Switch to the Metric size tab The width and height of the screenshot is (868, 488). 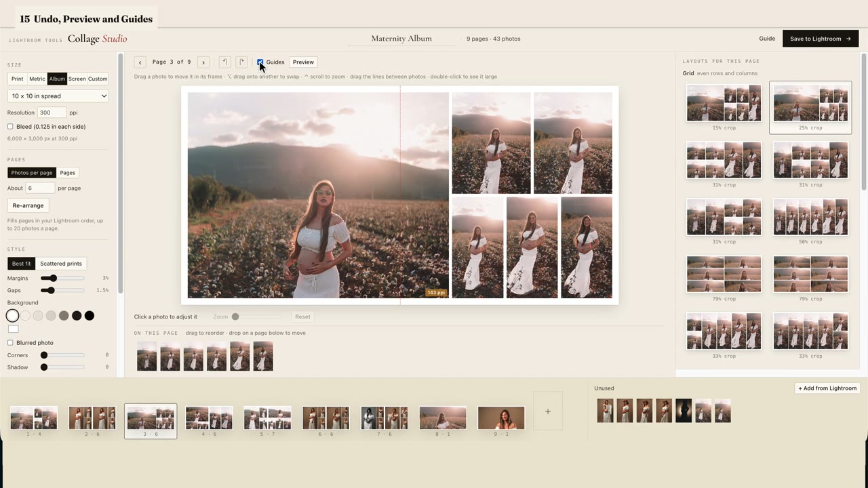coord(37,79)
